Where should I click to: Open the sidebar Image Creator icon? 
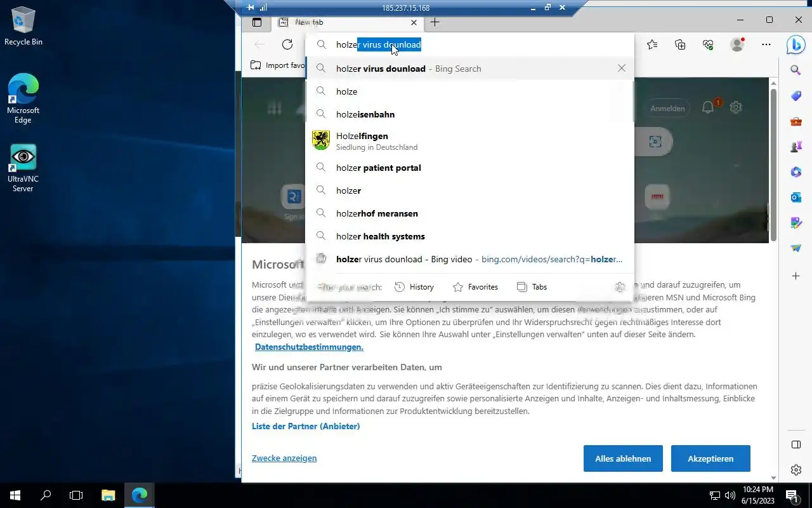coord(796,223)
